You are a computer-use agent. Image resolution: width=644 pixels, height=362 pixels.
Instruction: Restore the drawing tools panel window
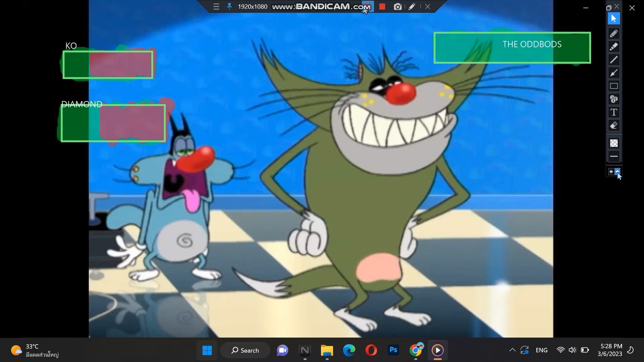pyautogui.click(x=609, y=8)
